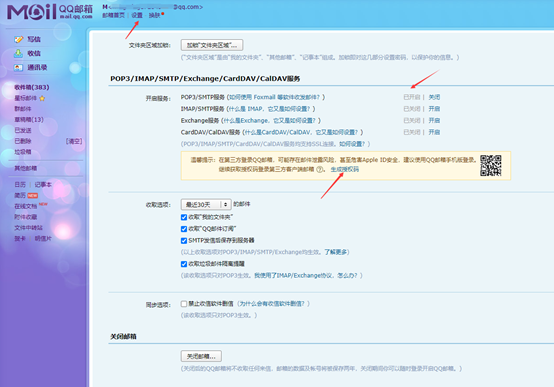Open the 已发送 folder
The height and width of the screenshot is (387, 554).
click(x=23, y=130)
